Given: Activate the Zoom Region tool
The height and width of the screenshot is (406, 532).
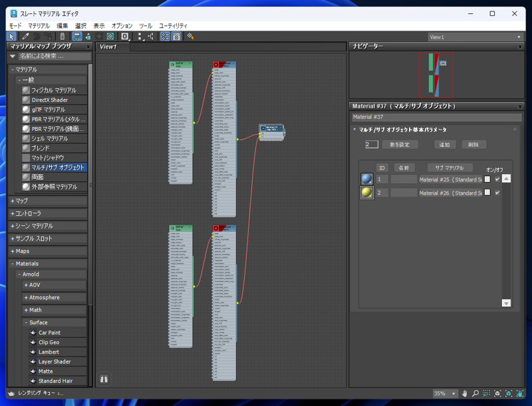Looking at the screenshot, I should point(487,393).
